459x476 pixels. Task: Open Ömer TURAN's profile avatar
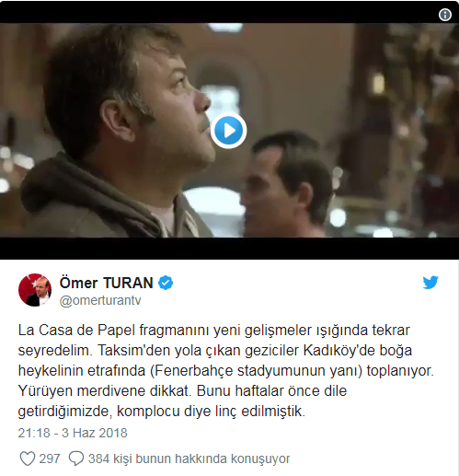click(35, 290)
